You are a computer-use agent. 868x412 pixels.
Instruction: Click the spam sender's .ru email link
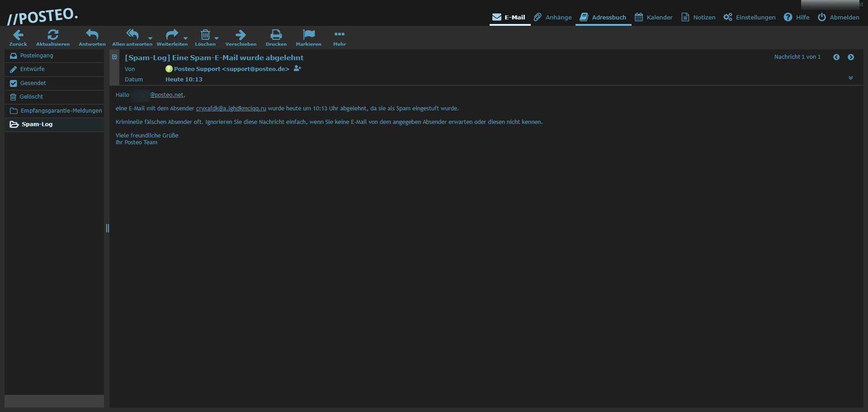pos(231,109)
